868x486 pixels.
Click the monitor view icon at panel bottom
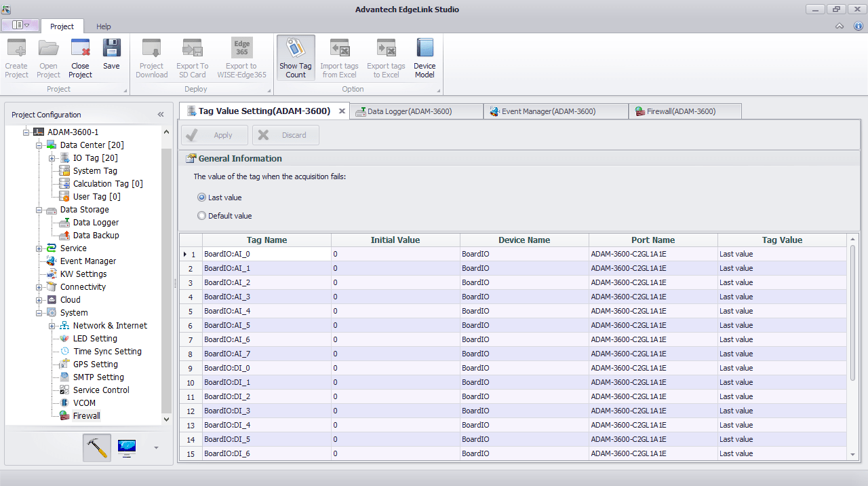click(x=127, y=448)
